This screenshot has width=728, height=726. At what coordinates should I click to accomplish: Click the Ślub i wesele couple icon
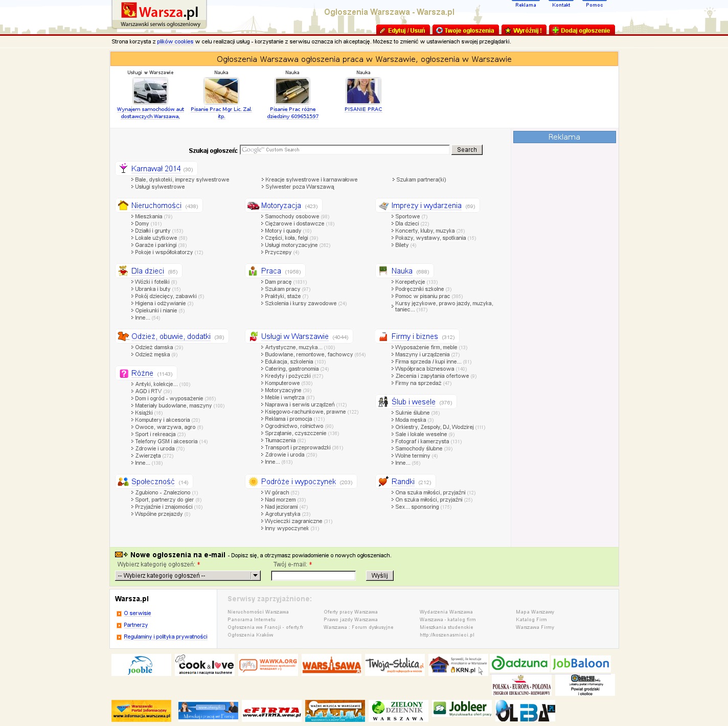point(383,401)
